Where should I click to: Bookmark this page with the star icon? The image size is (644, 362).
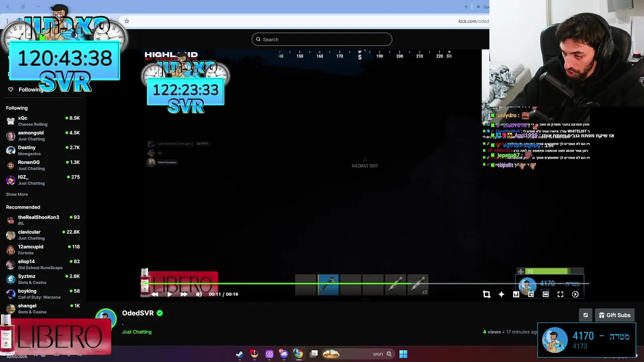click(127, 21)
